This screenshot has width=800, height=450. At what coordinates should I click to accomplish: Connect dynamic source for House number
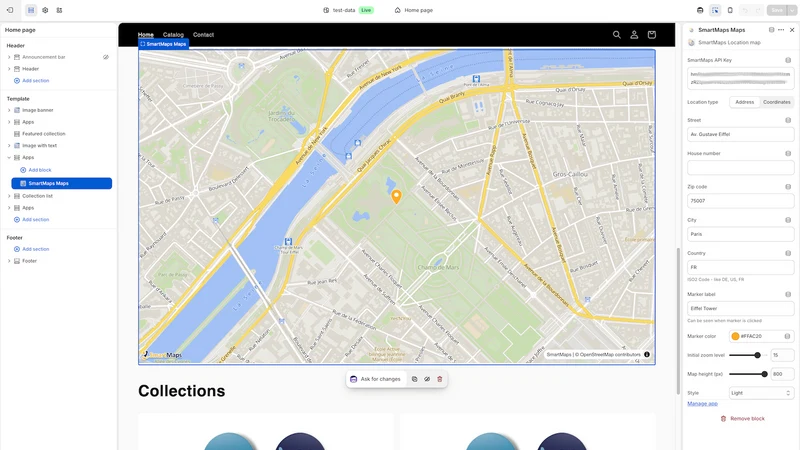788,154
